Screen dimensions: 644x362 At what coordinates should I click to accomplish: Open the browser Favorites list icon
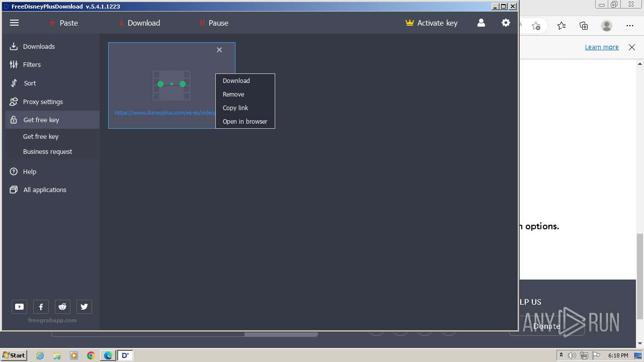(561, 25)
